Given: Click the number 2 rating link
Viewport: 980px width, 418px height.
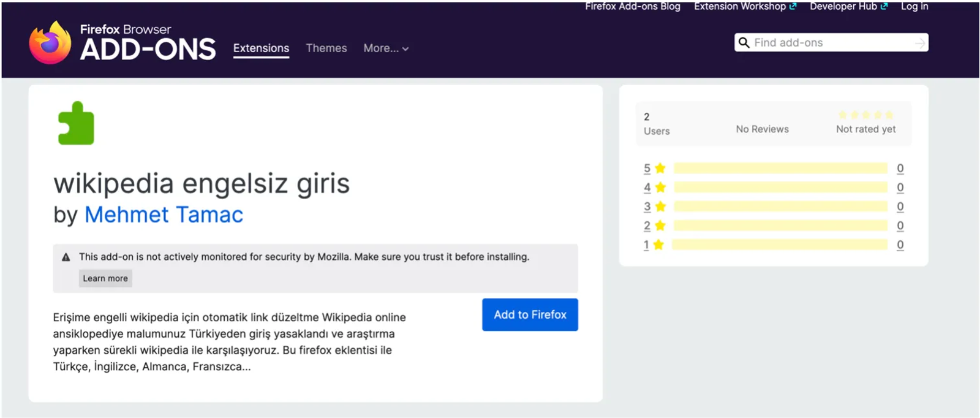Looking at the screenshot, I should click(x=647, y=226).
